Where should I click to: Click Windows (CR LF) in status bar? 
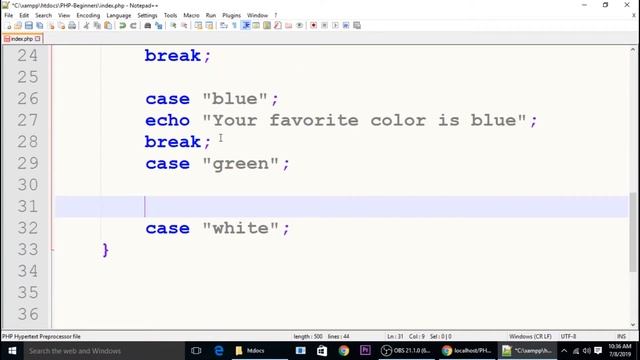(x=530, y=336)
